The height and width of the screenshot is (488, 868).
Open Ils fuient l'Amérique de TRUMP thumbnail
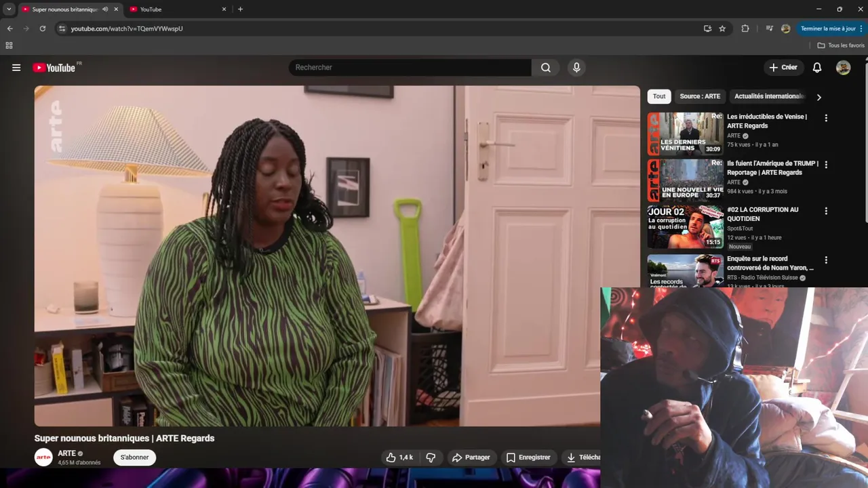[685, 180]
